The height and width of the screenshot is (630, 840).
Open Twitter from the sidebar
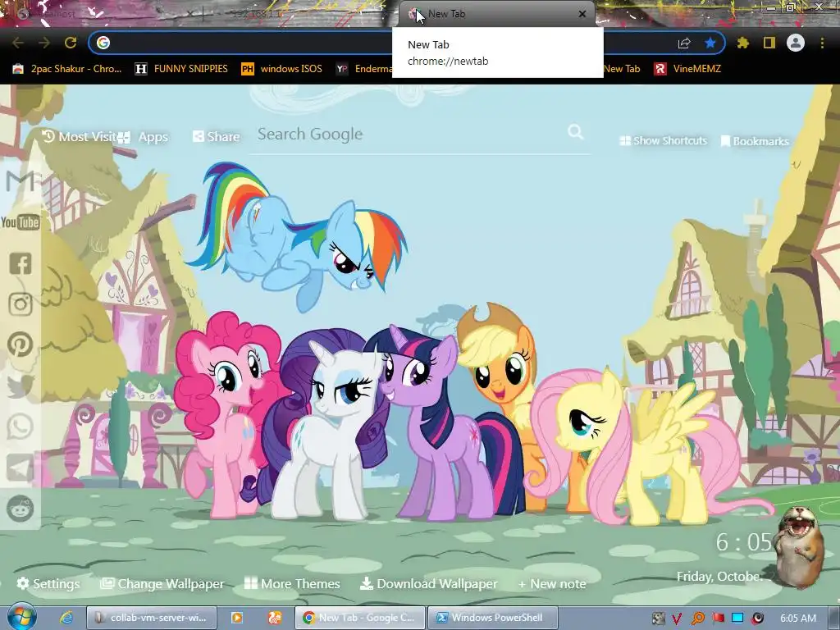tap(21, 386)
